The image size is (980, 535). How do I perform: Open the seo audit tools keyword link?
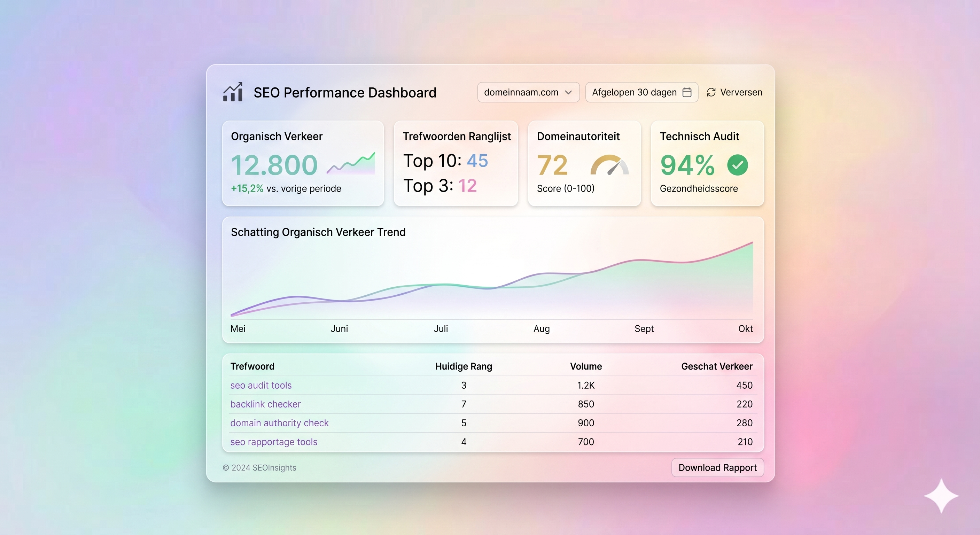click(260, 385)
